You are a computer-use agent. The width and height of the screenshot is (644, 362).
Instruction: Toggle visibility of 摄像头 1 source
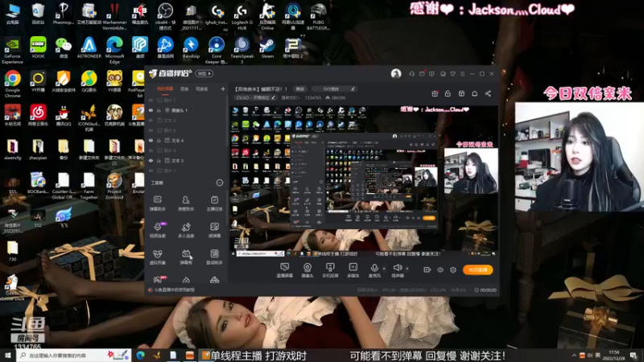coord(151,110)
